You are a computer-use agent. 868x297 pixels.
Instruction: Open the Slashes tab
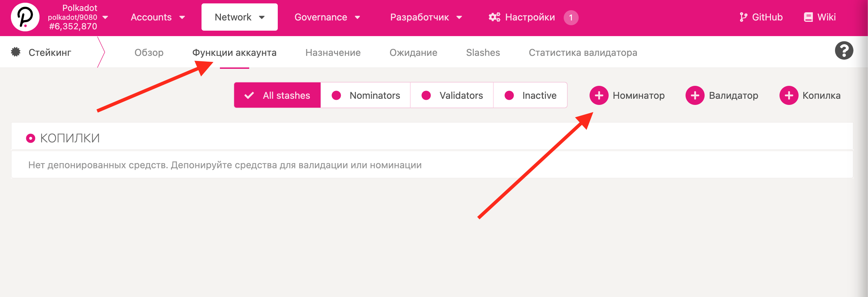pos(483,52)
